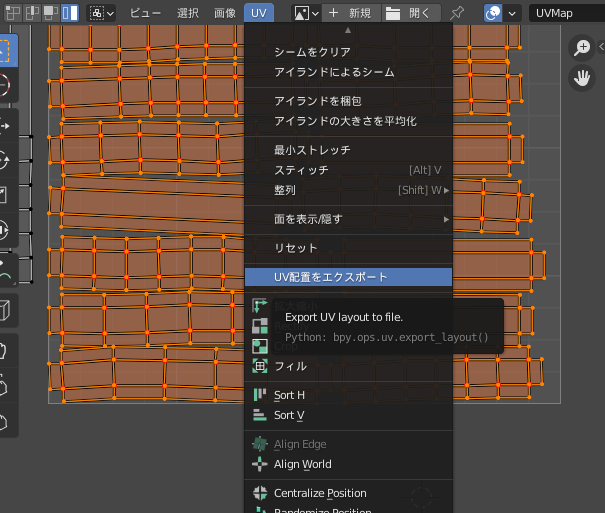Click the scale arrows icon in the menu
Viewport: 605px width, 513px height.
click(260, 306)
